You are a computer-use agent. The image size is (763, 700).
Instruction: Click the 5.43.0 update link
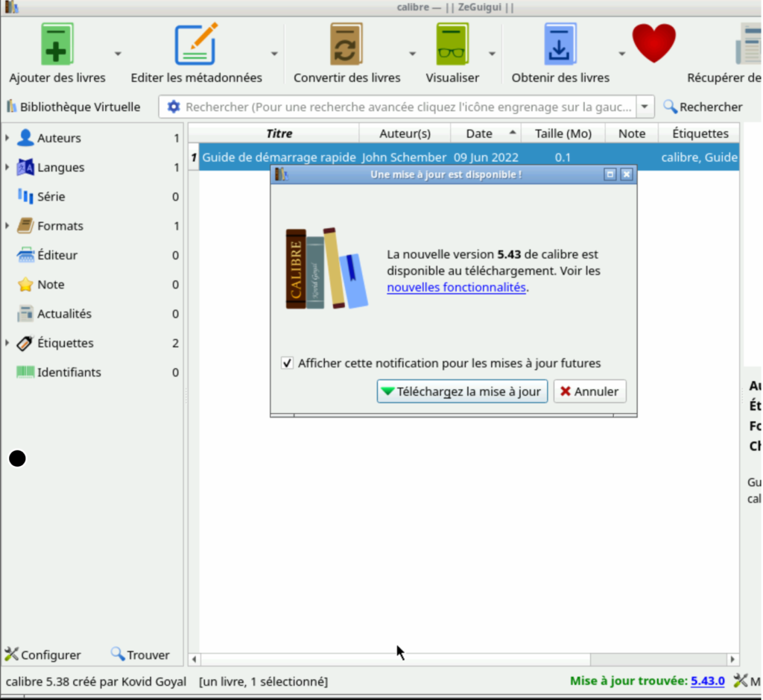click(x=708, y=681)
